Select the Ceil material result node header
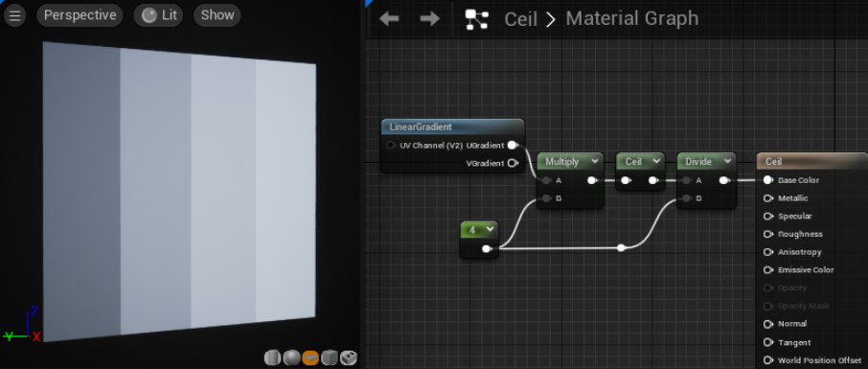Image resolution: width=868 pixels, height=369 pixels. click(812, 162)
